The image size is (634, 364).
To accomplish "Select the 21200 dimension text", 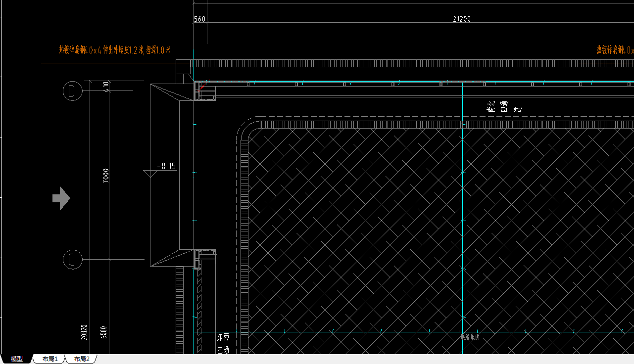I will (x=462, y=19).
